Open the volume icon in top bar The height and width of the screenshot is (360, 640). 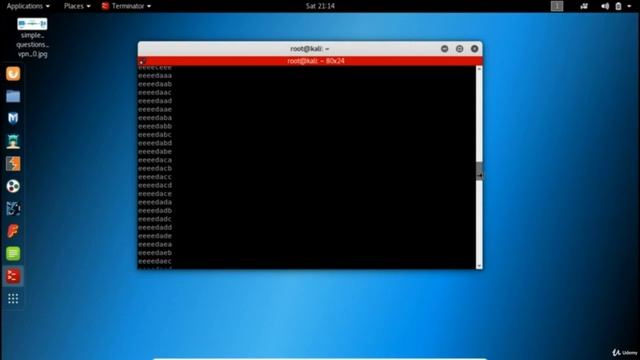pos(605,6)
